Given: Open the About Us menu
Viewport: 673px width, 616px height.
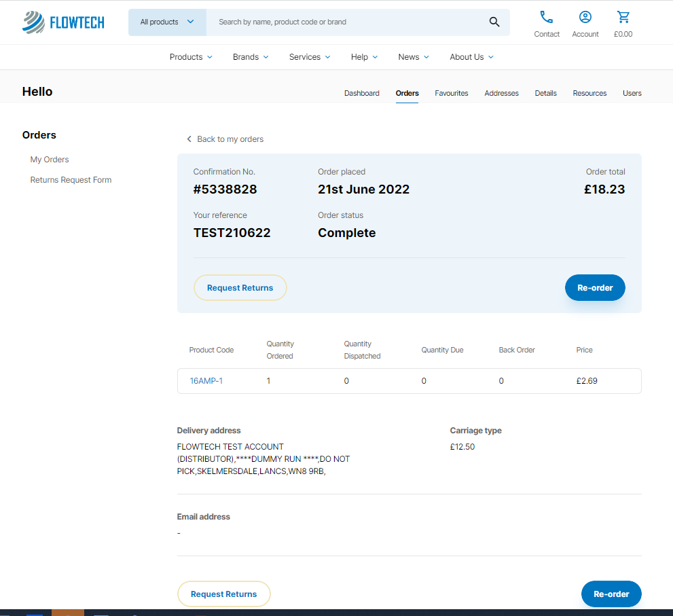Looking at the screenshot, I should click(x=472, y=57).
